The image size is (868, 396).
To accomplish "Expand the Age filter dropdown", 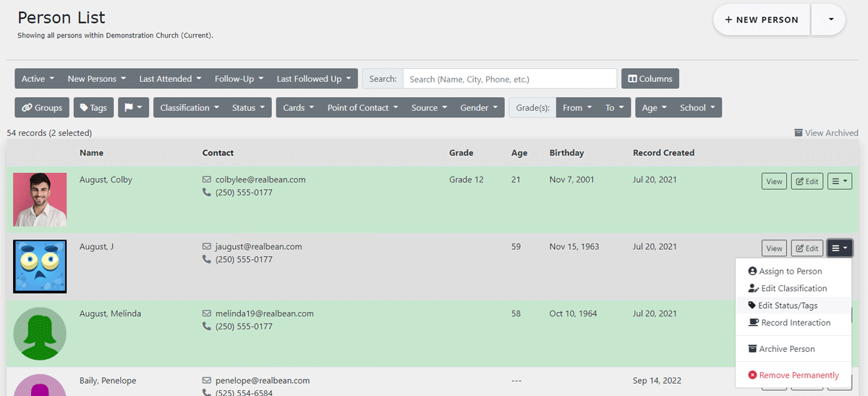I will point(654,108).
